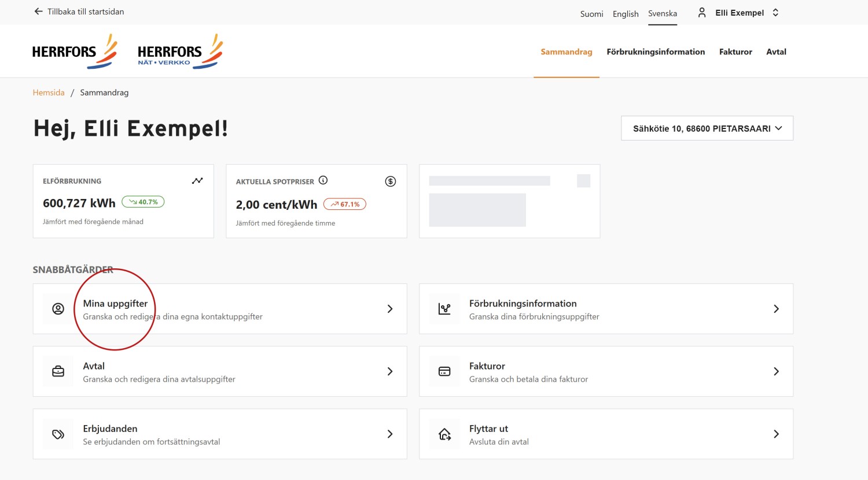Open the user profile icon next to Elli Exempel
868x480 pixels.
click(x=702, y=13)
